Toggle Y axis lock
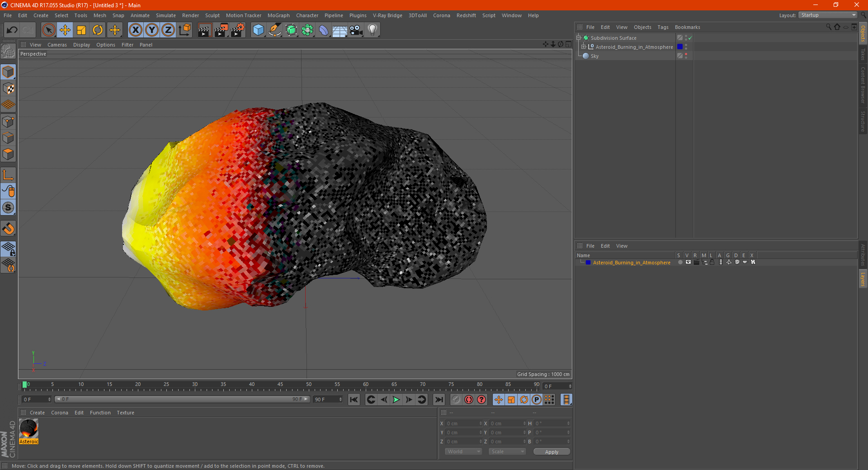Image resolution: width=868 pixels, height=470 pixels. point(152,30)
